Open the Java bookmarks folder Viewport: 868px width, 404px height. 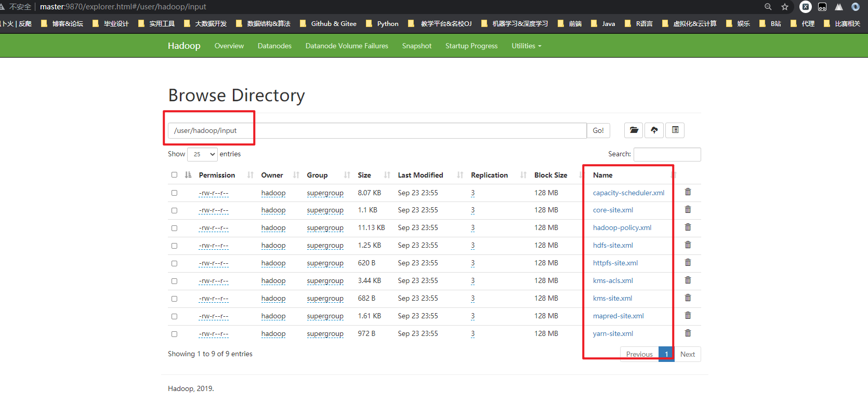coord(603,24)
